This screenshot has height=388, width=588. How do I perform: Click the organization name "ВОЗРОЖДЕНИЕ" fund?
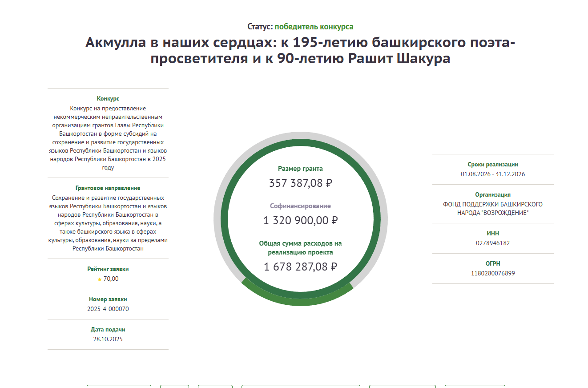(493, 209)
